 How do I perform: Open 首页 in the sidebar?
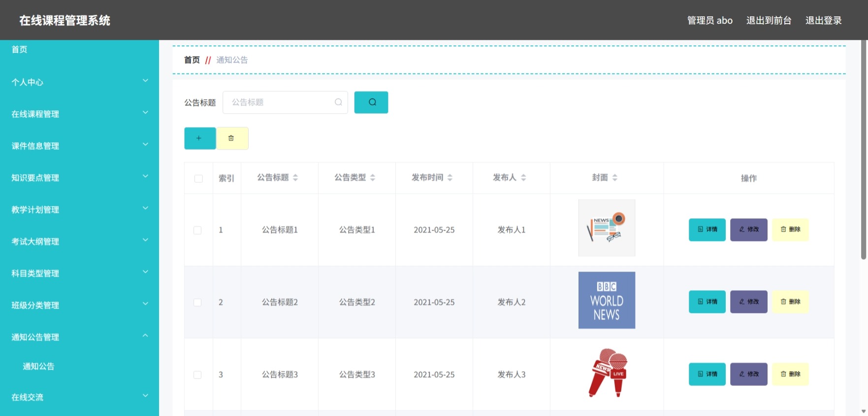pyautogui.click(x=19, y=49)
